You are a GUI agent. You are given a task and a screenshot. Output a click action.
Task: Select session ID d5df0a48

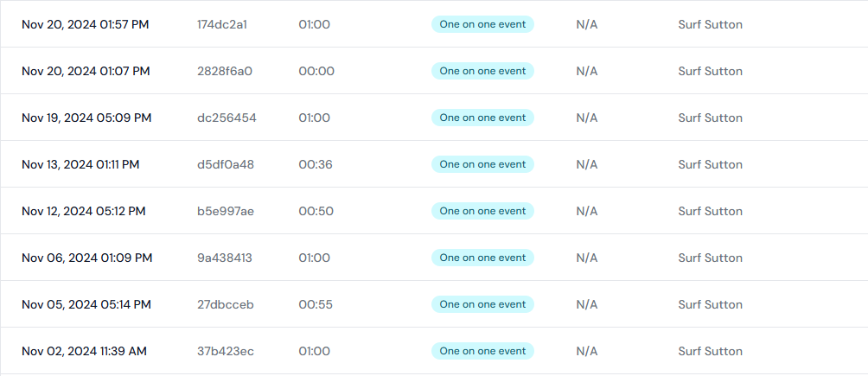pos(226,164)
